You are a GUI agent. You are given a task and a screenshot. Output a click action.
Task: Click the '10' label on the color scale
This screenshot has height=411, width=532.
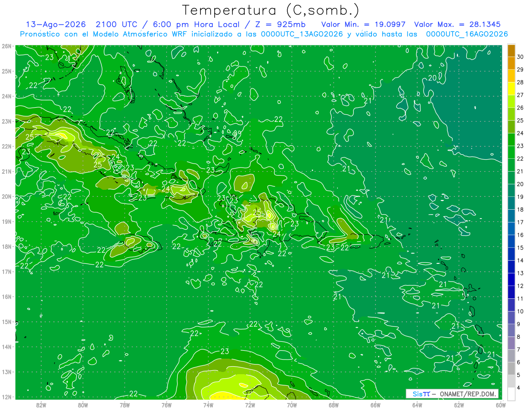tap(520, 311)
